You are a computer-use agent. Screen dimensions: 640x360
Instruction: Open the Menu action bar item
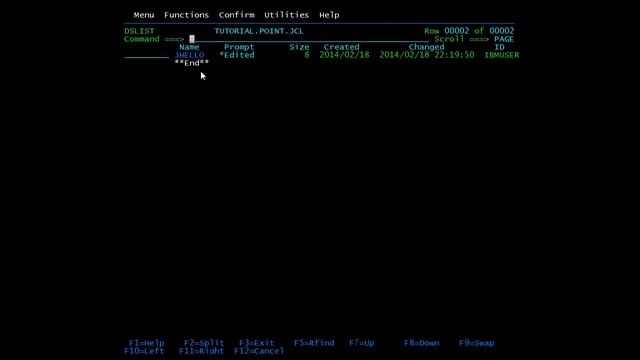pos(144,15)
